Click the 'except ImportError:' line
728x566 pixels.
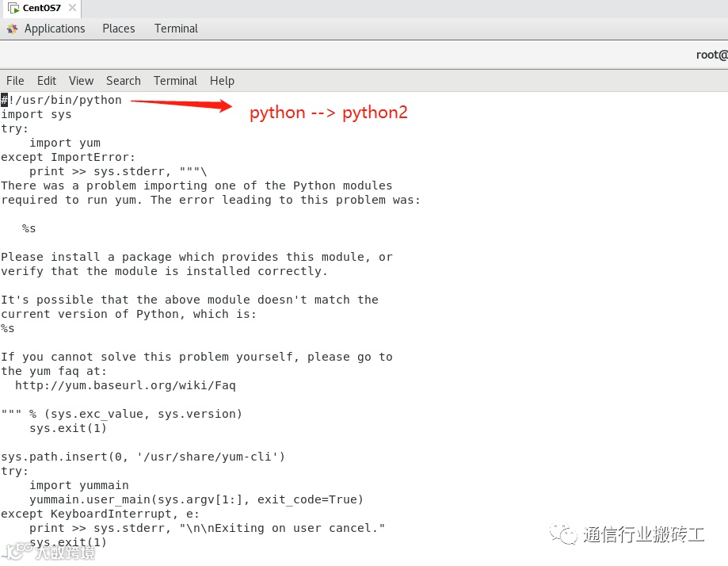click(x=68, y=157)
